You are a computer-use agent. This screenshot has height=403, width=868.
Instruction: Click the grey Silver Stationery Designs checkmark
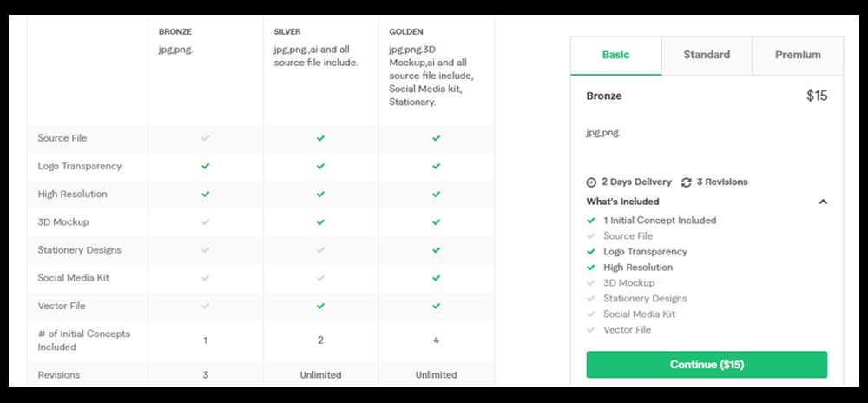point(320,250)
